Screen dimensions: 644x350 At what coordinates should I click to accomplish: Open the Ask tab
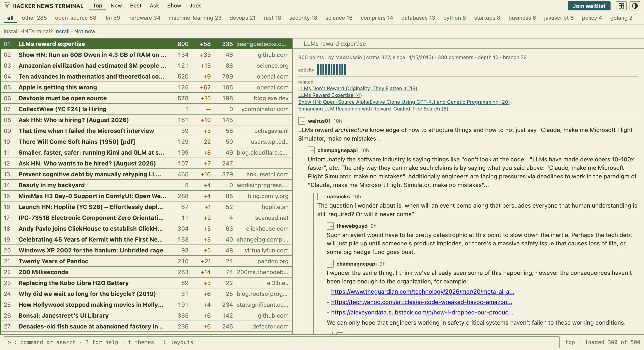(x=154, y=6)
